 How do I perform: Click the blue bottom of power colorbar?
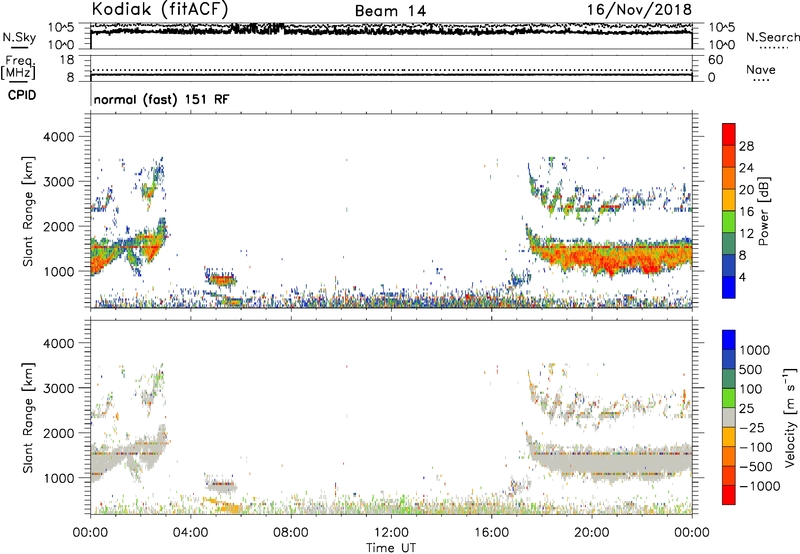coord(729,288)
